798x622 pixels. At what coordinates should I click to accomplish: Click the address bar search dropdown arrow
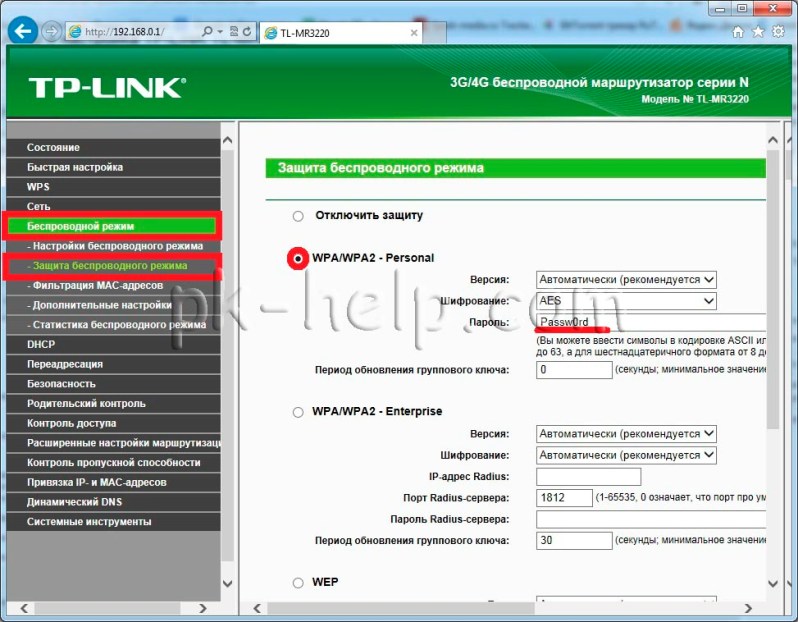click(x=220, y=32)
